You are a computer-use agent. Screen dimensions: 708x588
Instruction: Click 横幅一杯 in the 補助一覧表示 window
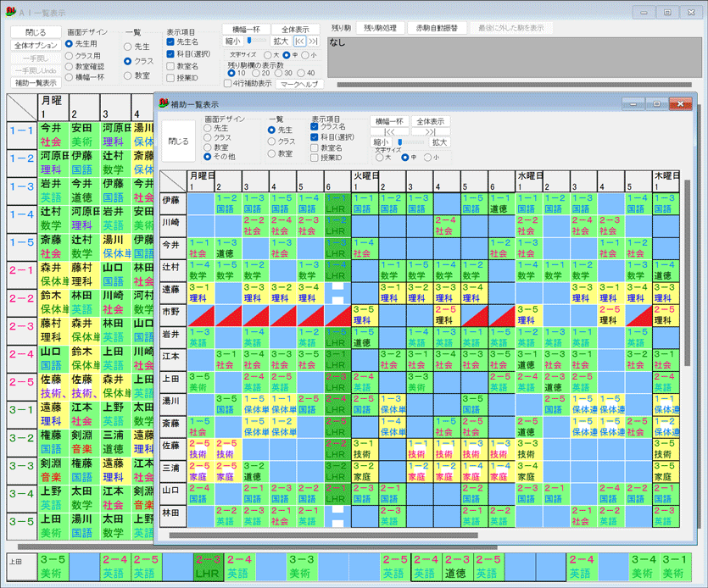[389, 122]
